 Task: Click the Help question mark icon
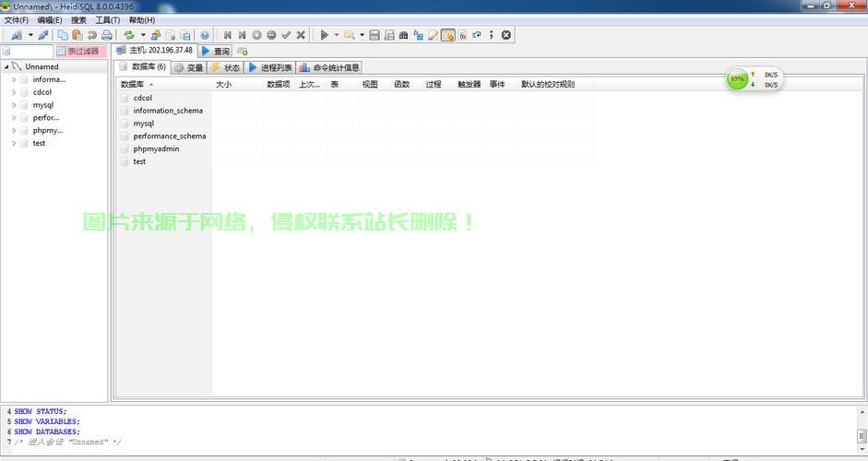[x=205, y=35]
